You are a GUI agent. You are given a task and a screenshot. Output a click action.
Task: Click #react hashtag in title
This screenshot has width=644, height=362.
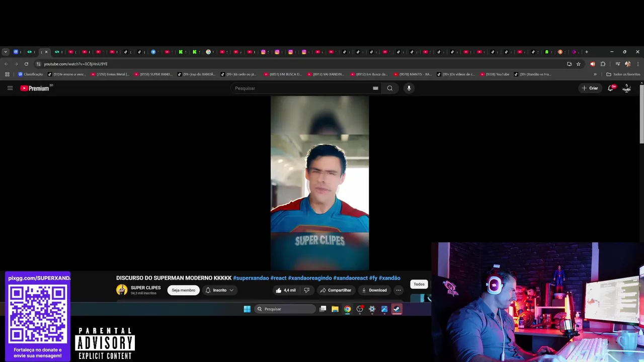pyautogui.click(x=278, y=278)
